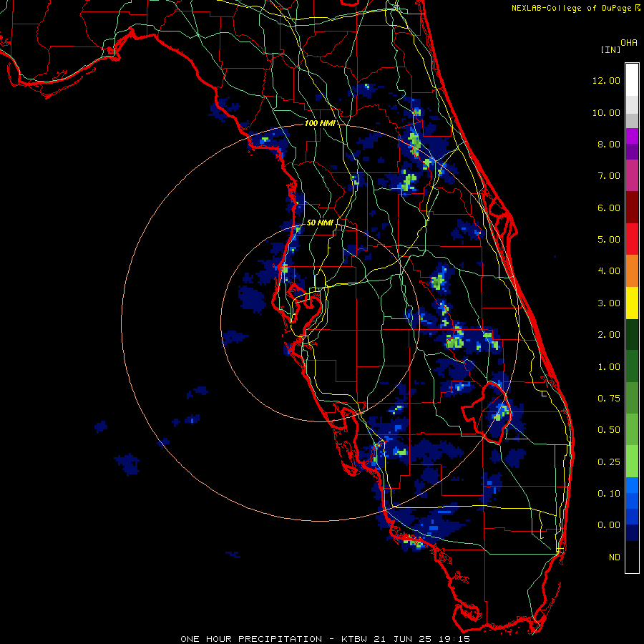Select the green swatch beside 0.75
This screenshot has height=644, width=644.
click(632, 398)
